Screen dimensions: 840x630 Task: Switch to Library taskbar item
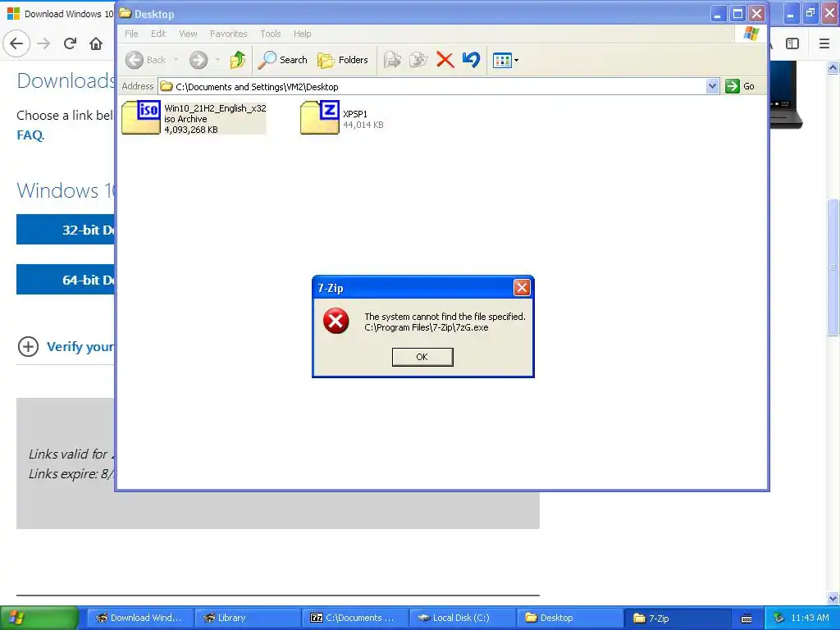pyautogui.click(x=246, y=618)
